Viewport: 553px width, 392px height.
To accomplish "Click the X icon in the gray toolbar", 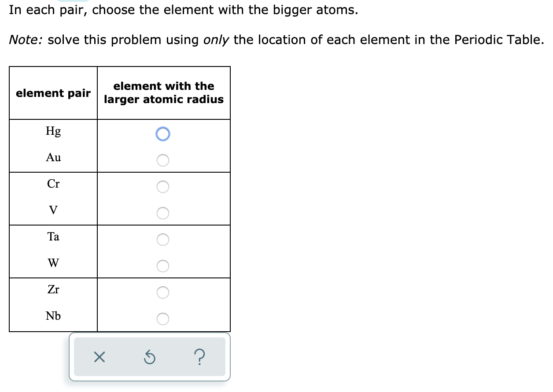I will coord(99,357).
